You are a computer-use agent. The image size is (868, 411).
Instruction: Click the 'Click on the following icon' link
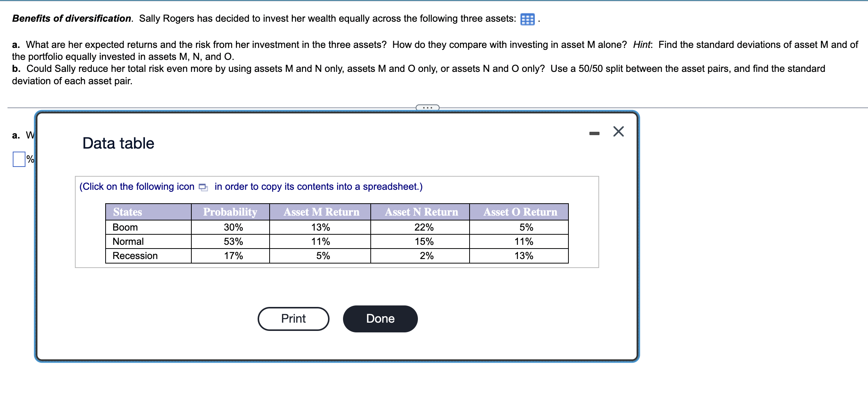136,186
